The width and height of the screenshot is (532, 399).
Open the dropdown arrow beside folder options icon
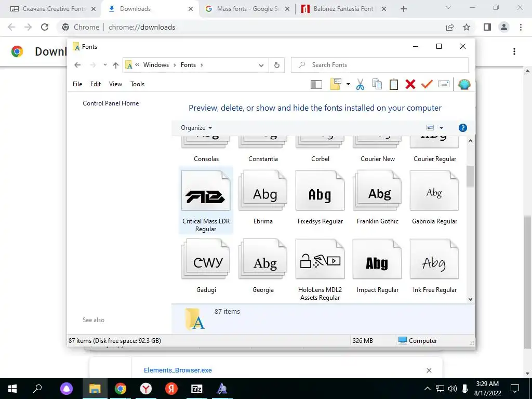[348, 84]
